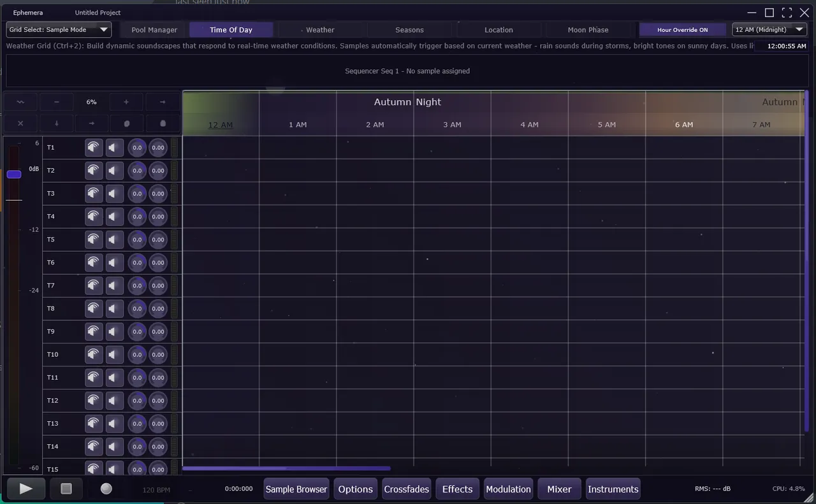Mute track T7 with its speaker button

pos(114,285)
